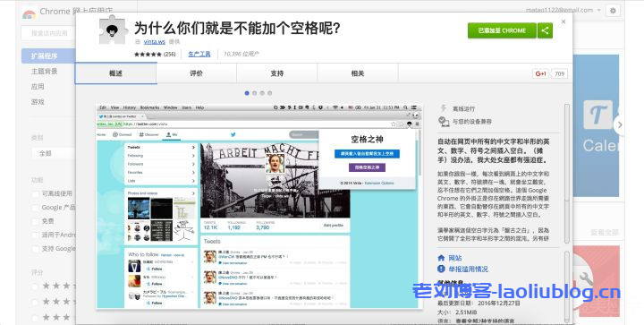Viewport: 644px width, 325px height.
Task: Check the Google 产品 filter checkbox
Action: pos(36,208)
